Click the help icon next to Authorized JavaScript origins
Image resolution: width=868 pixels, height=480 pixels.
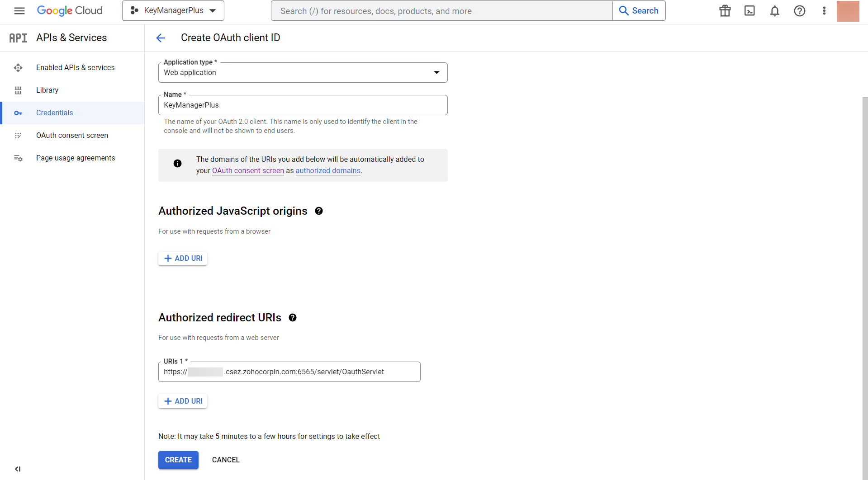(x=319, y=211)
